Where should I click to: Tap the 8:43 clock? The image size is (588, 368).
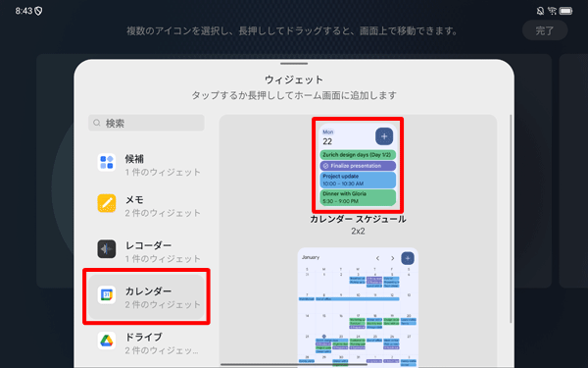24,11
